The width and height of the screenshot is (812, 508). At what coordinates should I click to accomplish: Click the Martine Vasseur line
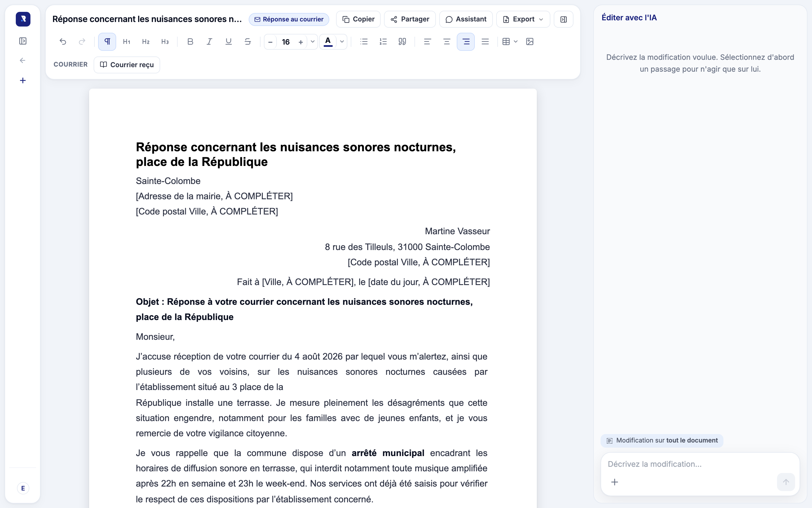pos(457,231)
